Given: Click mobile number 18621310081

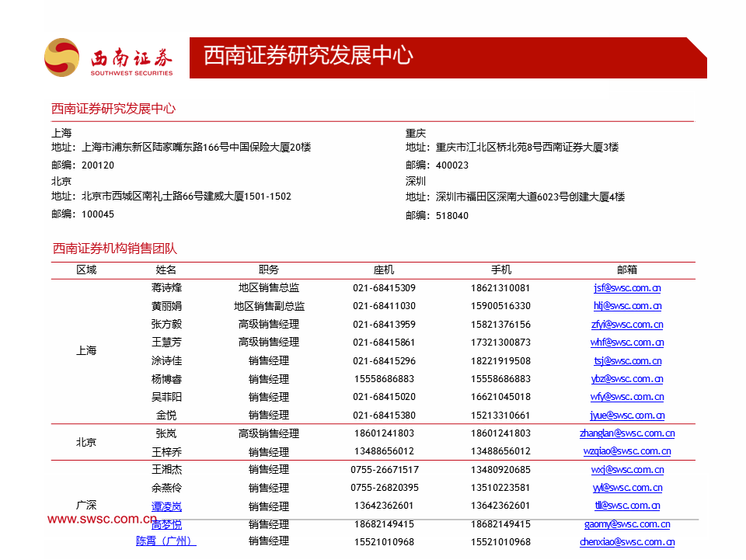Looking at the screenshot, I should [500, 288].
